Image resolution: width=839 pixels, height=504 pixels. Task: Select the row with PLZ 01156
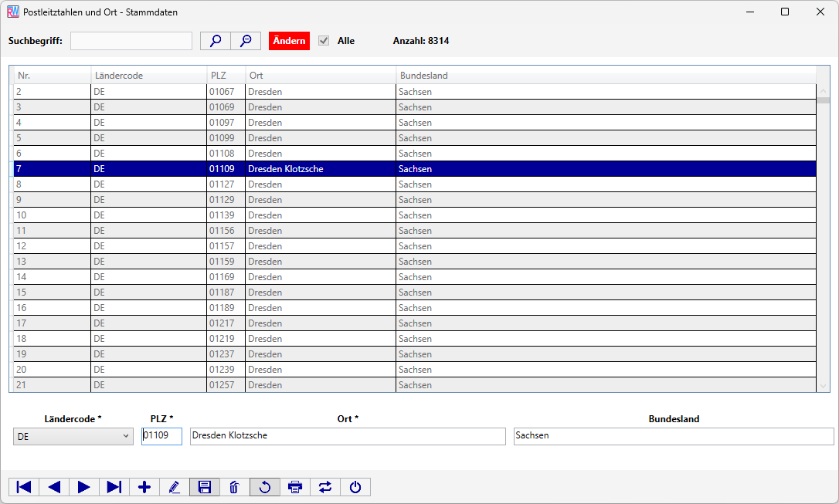[x=415, y=231]
